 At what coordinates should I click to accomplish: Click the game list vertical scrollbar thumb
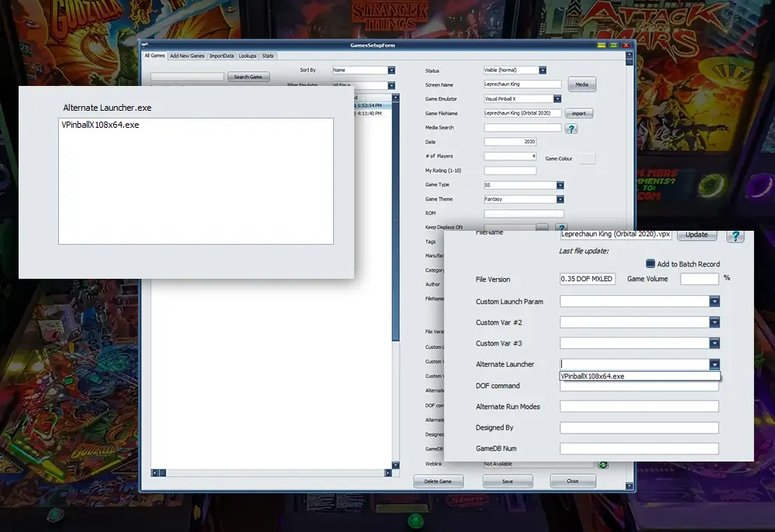(395, 221)
